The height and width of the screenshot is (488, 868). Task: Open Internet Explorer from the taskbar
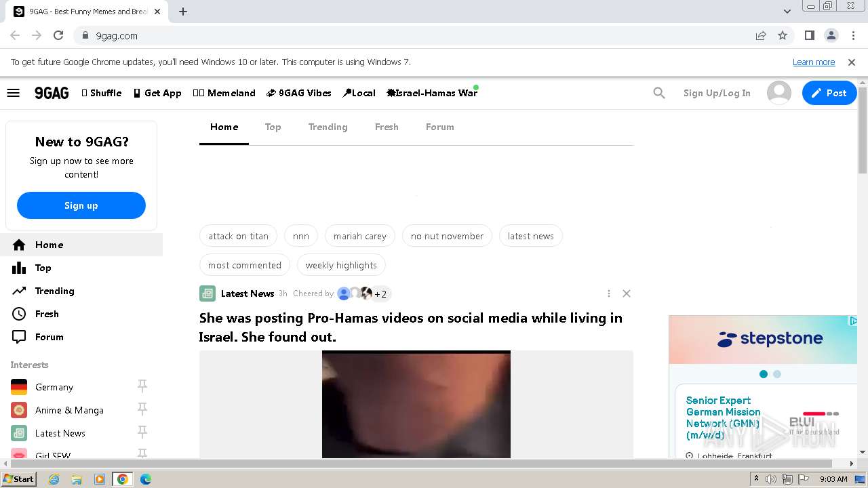click(54, 479)
